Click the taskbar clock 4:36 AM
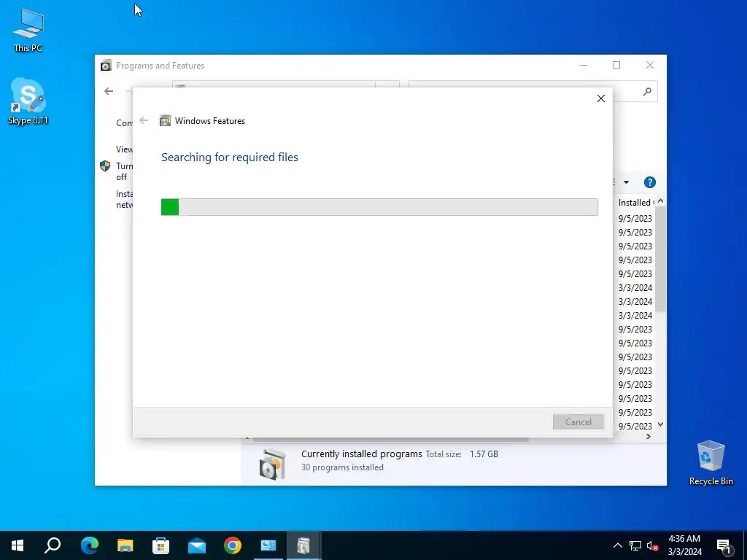Viewport: 747px width, 560px height. (x=684, y=539)
